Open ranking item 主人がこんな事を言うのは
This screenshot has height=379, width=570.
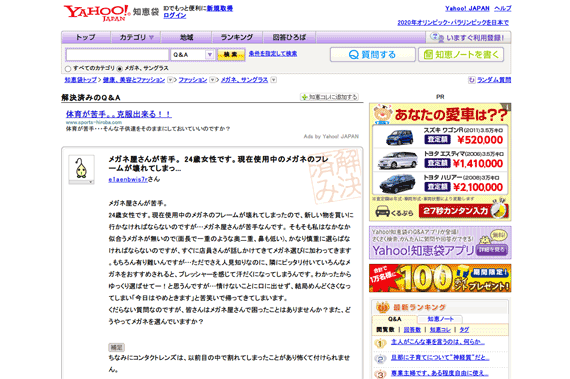(x=438, y=342)
